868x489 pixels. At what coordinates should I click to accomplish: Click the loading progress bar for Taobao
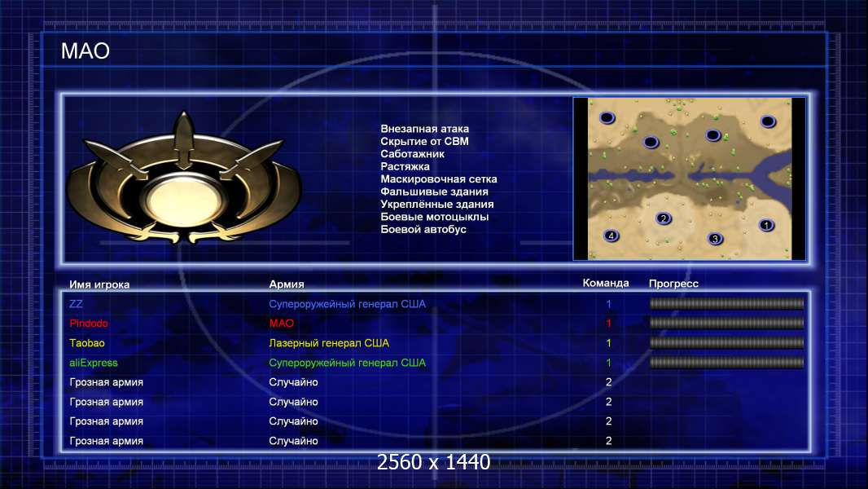click(x=726, y=343)
